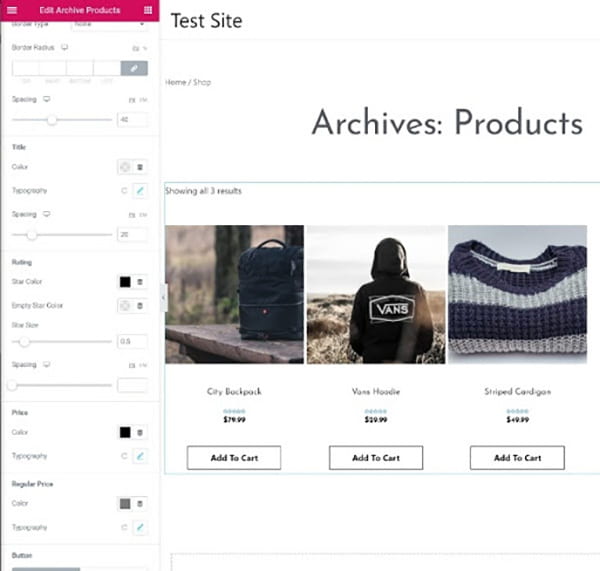
Task: Click icon beside Regular Price Color swatch
Action: tap(140, 504)
